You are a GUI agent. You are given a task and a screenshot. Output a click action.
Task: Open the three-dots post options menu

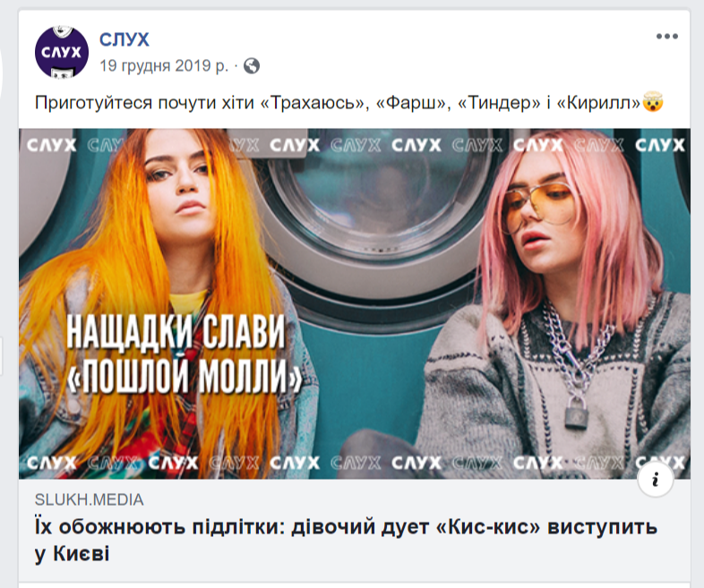[666, 37]
